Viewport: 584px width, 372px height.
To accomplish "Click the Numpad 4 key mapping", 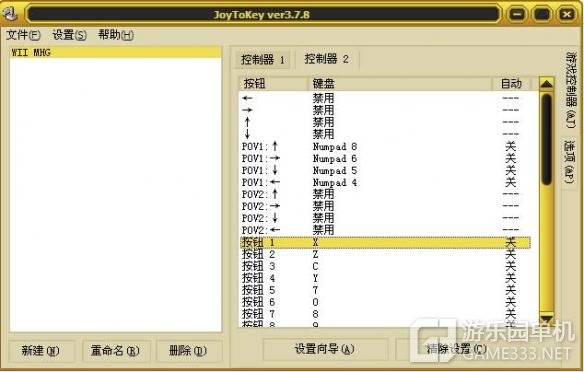I will [x=335, y=182].
